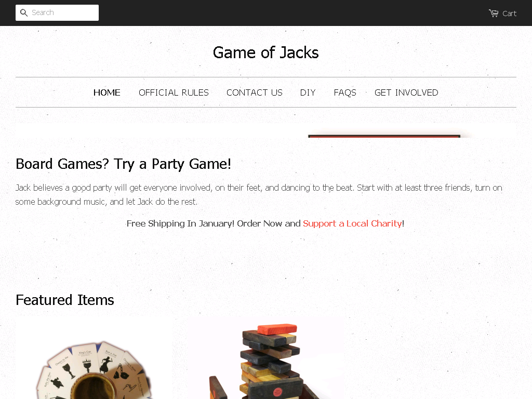Open the wooden block tower product thumbnail
This screenshot has width=532, height=399.
266,360
